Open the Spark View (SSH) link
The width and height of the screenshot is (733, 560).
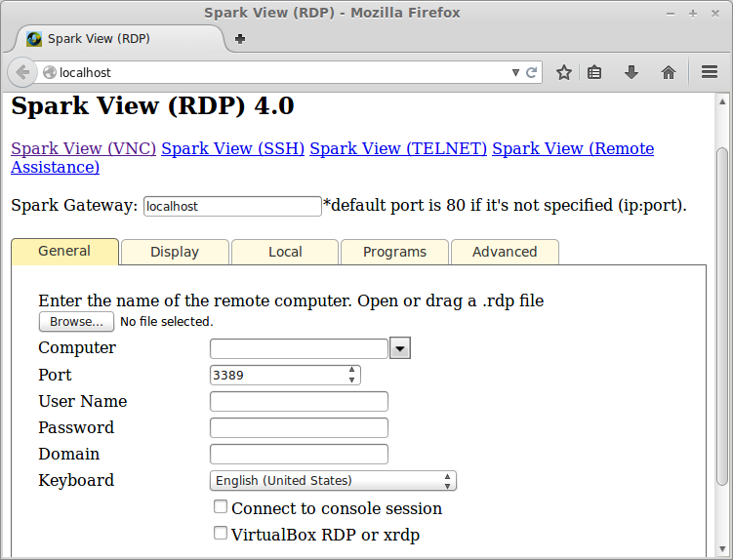click(x=233, y=148)
